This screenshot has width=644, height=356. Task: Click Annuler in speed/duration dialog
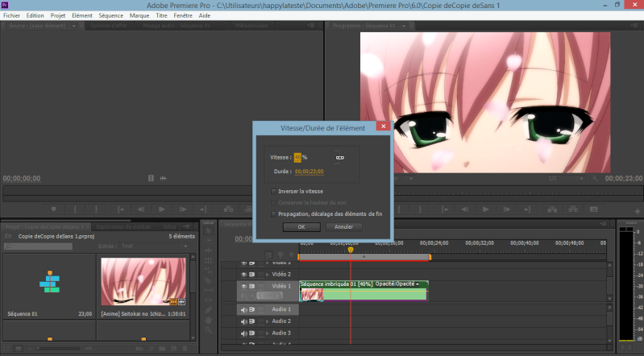(344, 226)
